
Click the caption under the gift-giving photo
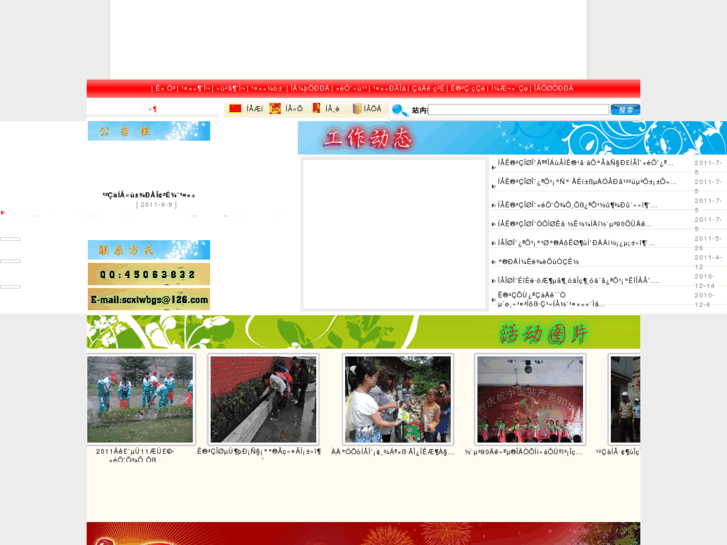click(x=393, y=451)
